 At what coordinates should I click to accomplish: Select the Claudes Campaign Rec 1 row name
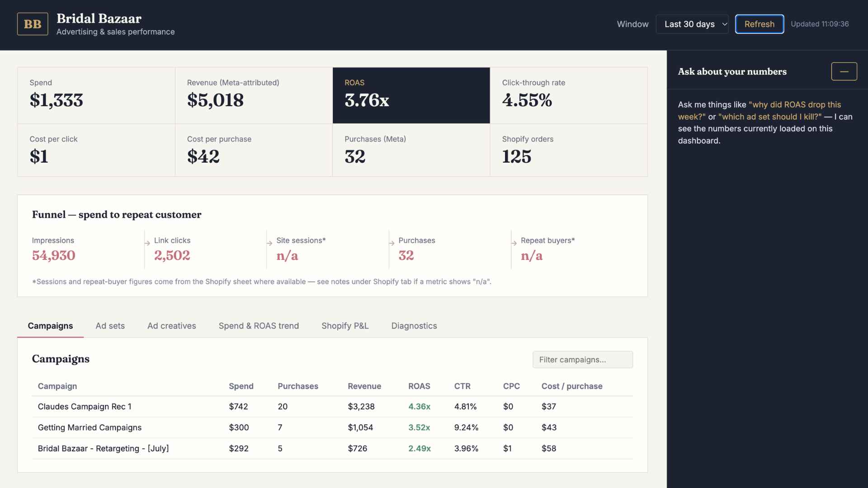[85, 407]
